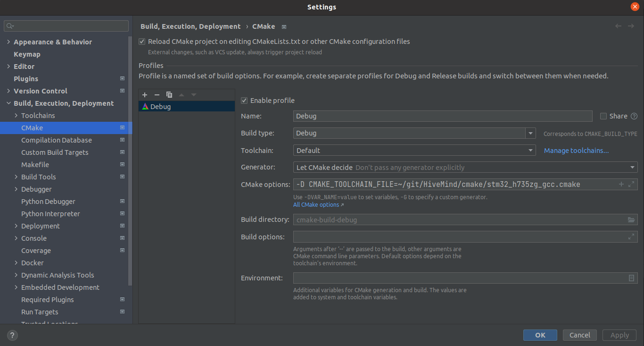Add a new CMake profile with plus icon

click(x=145, y=95)
